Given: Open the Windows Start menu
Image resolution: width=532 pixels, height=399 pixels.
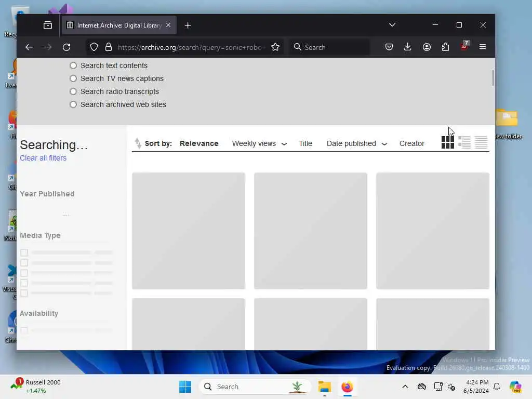Looking at the screenshot, I should [x=185, y=387].
